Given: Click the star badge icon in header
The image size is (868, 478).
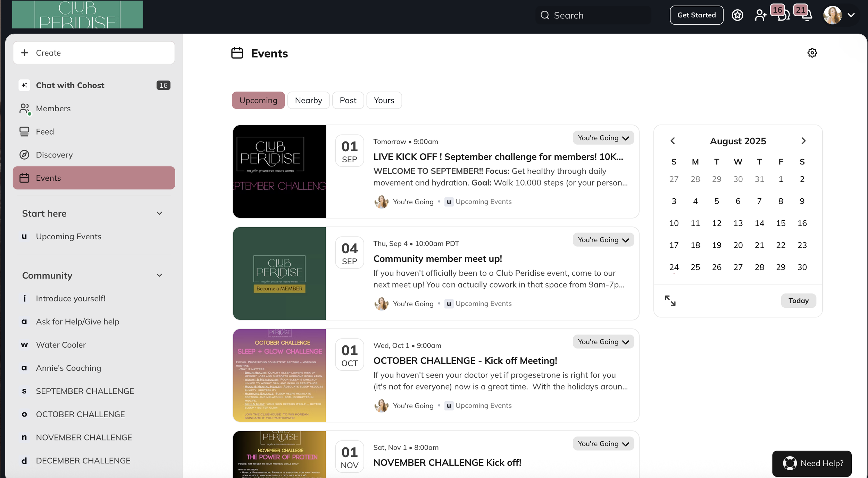Looking at the screenshot, I should (x=737, y=15).
